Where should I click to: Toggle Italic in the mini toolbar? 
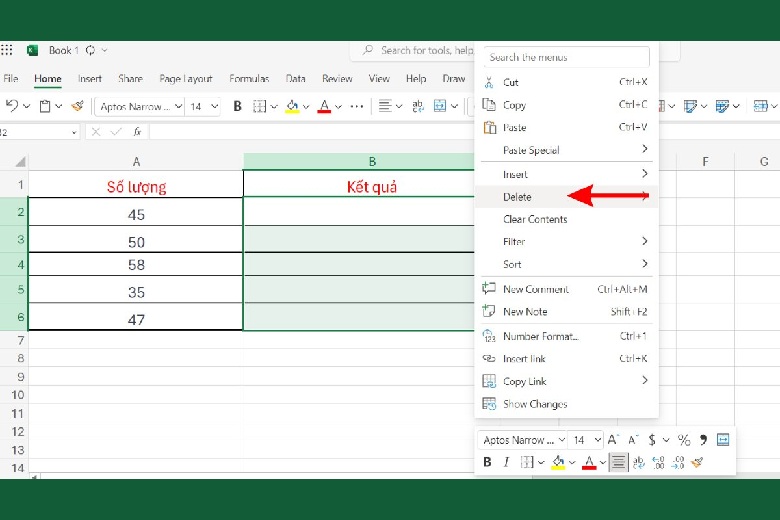pyautogui.click(x=506, y=462)
